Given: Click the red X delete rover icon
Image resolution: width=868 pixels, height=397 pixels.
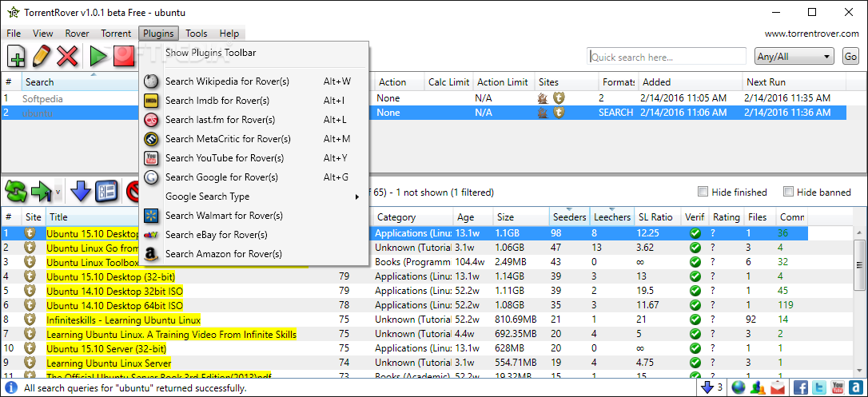Looking at the screenshot, I should 67,57.
